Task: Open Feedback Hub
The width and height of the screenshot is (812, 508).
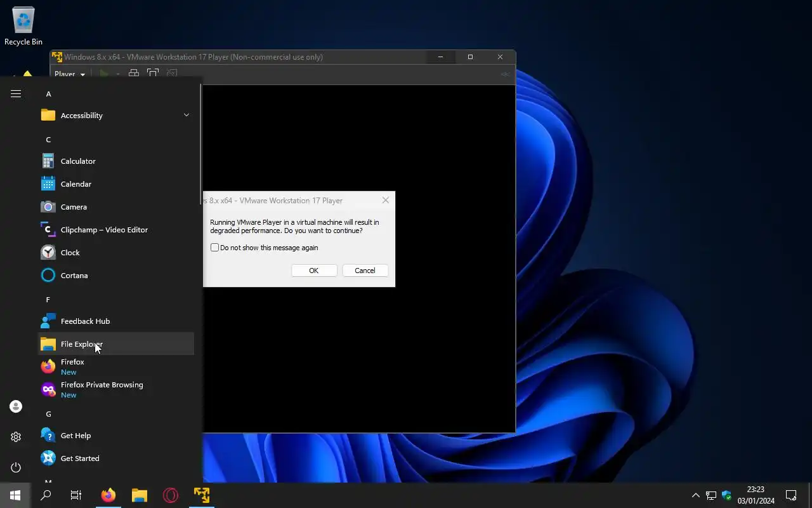Action: tap(116, 321)
